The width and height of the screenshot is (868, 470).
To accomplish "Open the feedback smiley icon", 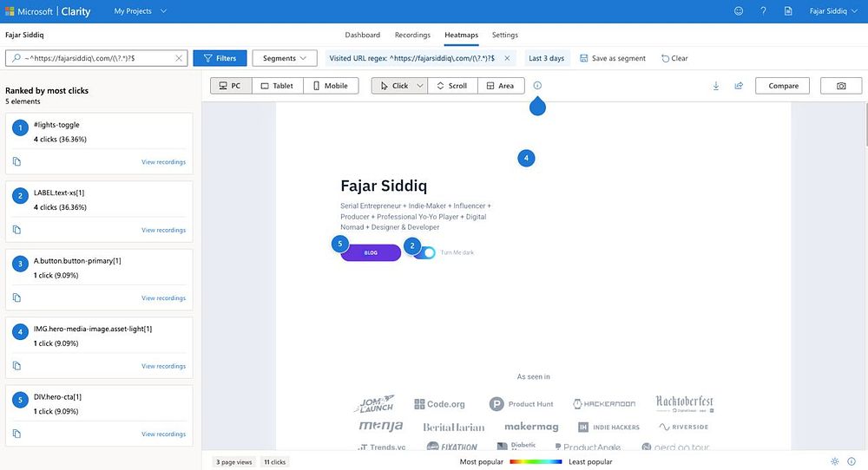I will 739,11.
